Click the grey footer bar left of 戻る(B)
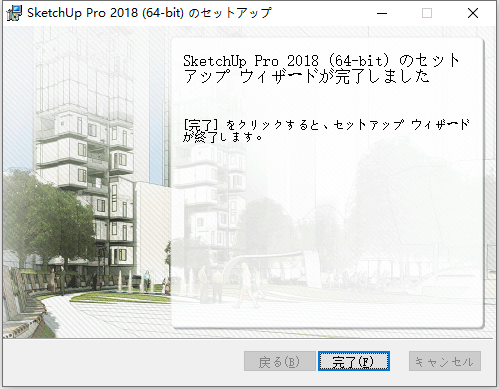The width and height of the screenshot is (499, 389). [x=123, y=362]
